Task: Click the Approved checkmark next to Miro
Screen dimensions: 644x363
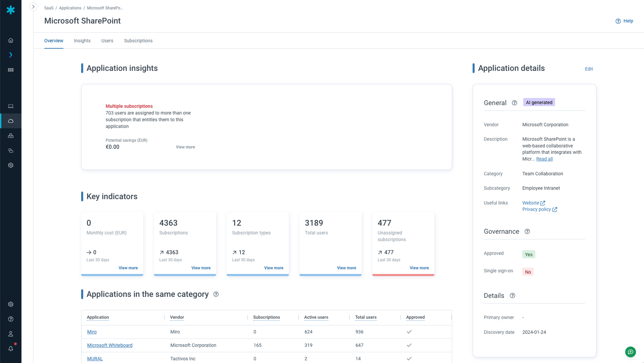Action: click(x=409, y=332)
